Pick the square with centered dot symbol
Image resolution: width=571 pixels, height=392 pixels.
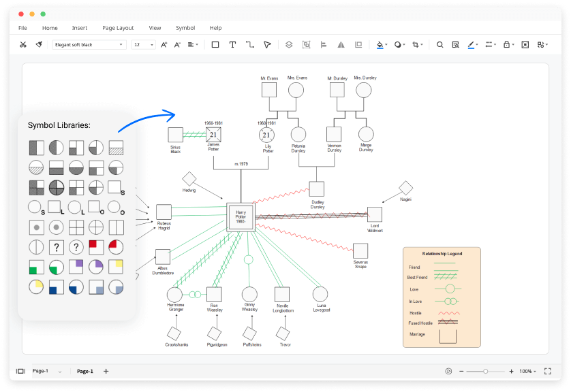(x=36, y=227)
